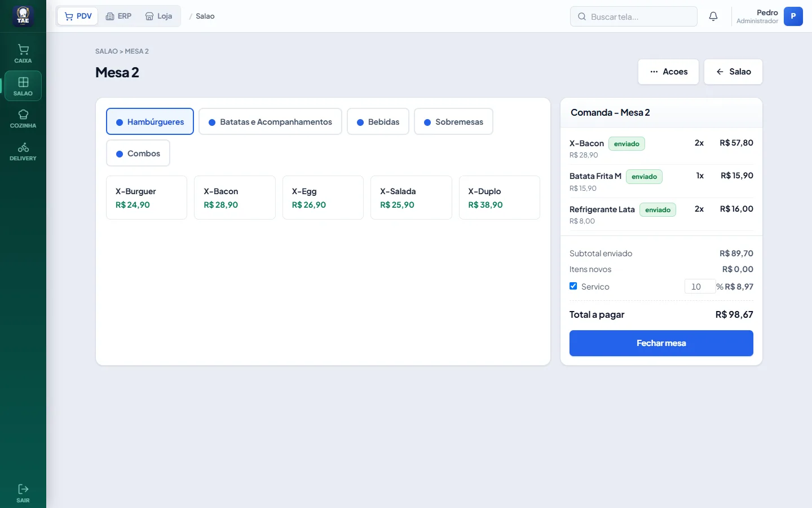The width and height of the screenshot is (812, 508).
Task: Select the Sobremesas category
Action: pyautogui.click(x=453, y=121)
